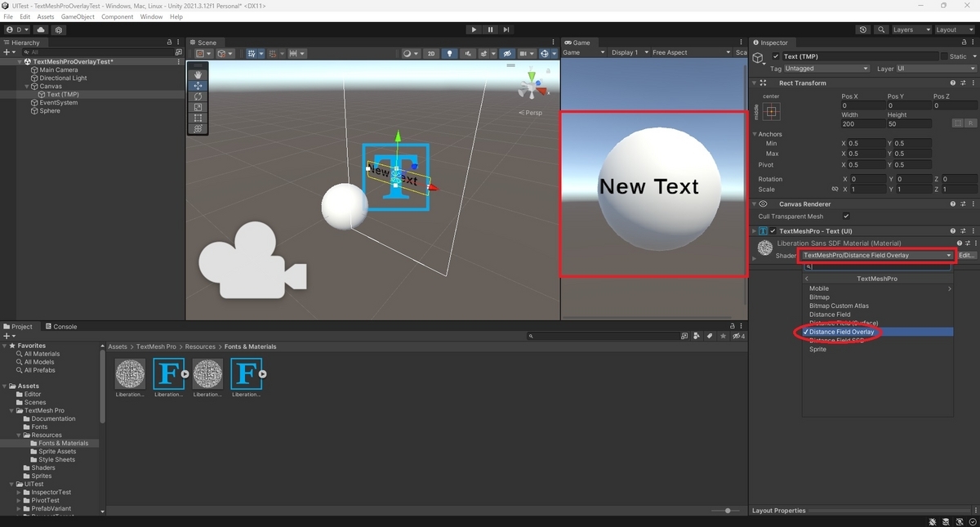Screen dimensions: 980x527
Task: Click the Pos X input field
Action: (x=862, y=105)
